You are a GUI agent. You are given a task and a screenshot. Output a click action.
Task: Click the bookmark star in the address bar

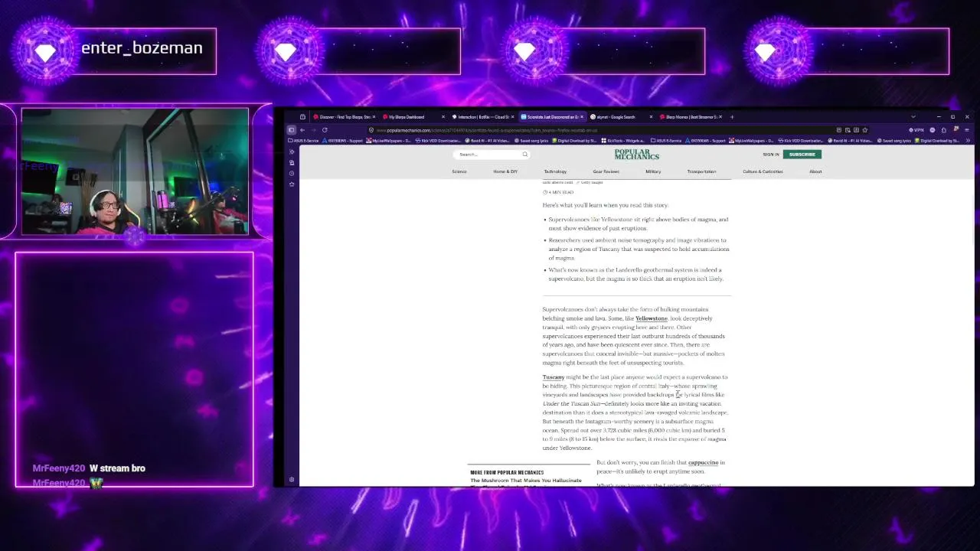click(864, 130)
